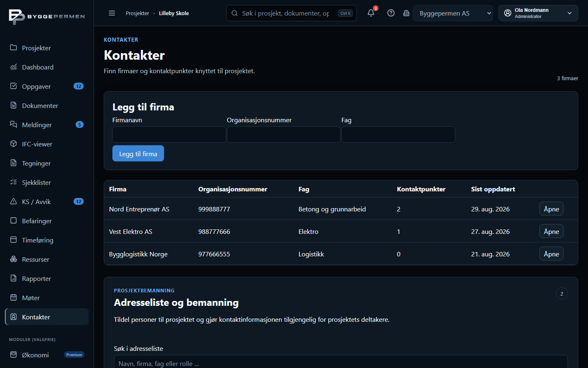
Task: Click the global search field
Action: (x=292, y=13)
